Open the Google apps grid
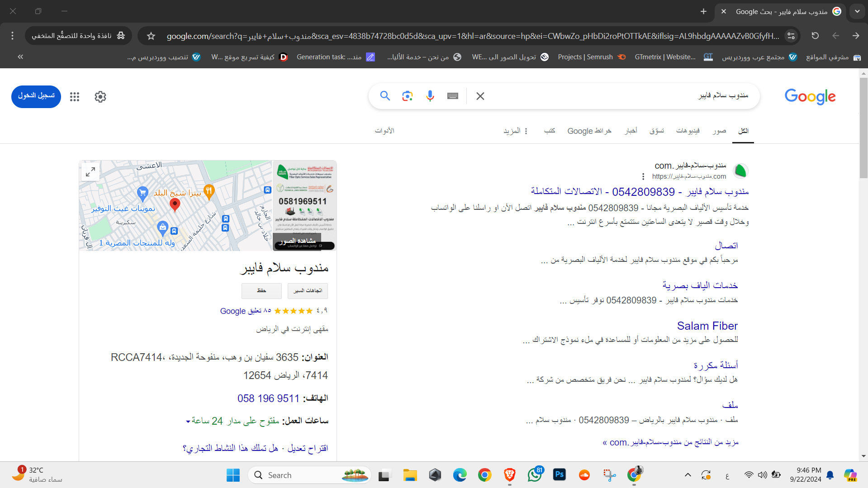Viewport: 868px width, 488px height. coord(75,97)
